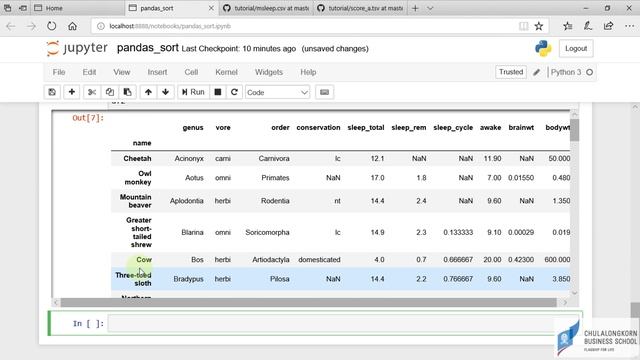Open the cell type Code dropdown
Screen dimensions: 640x360
click(x=277, y=92)
